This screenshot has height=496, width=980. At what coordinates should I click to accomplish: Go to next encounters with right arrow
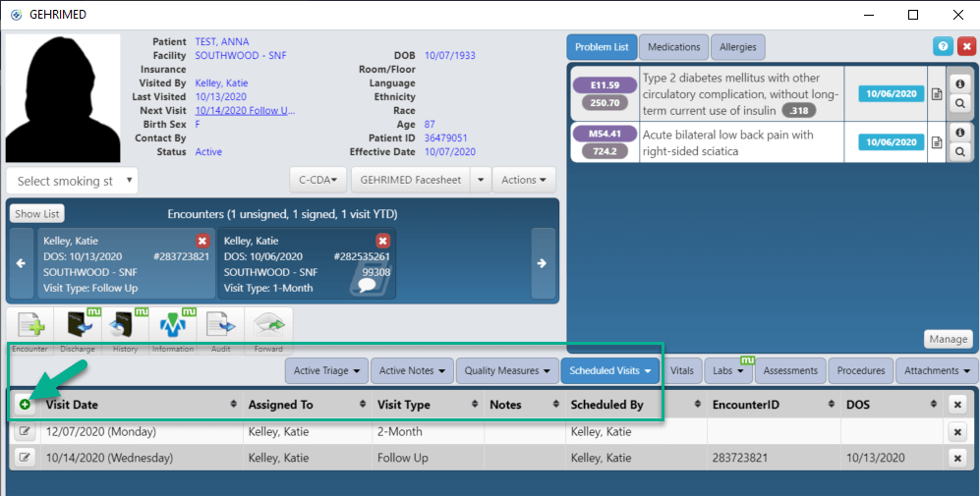tap(542, 263)
